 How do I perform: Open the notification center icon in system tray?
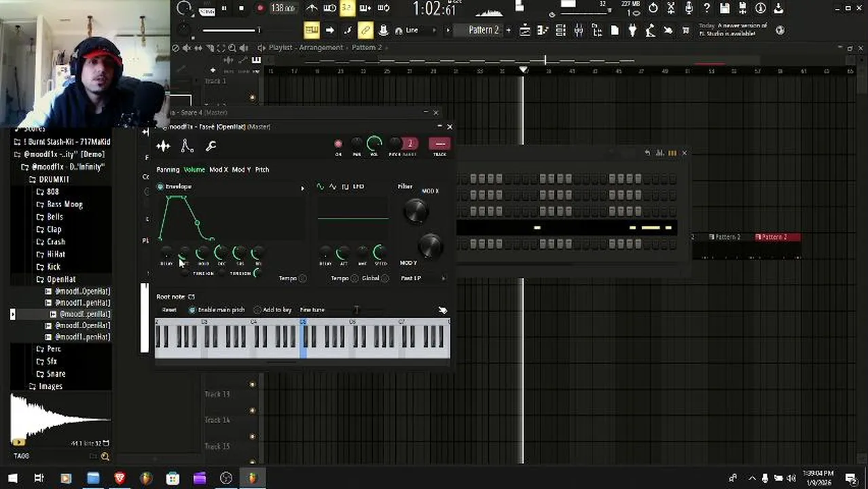point(850,478)
